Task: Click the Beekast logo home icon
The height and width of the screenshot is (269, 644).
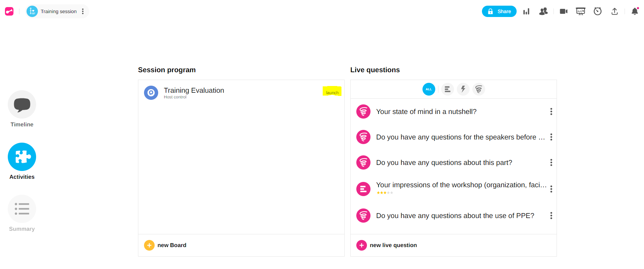Action: click(9, 11)
